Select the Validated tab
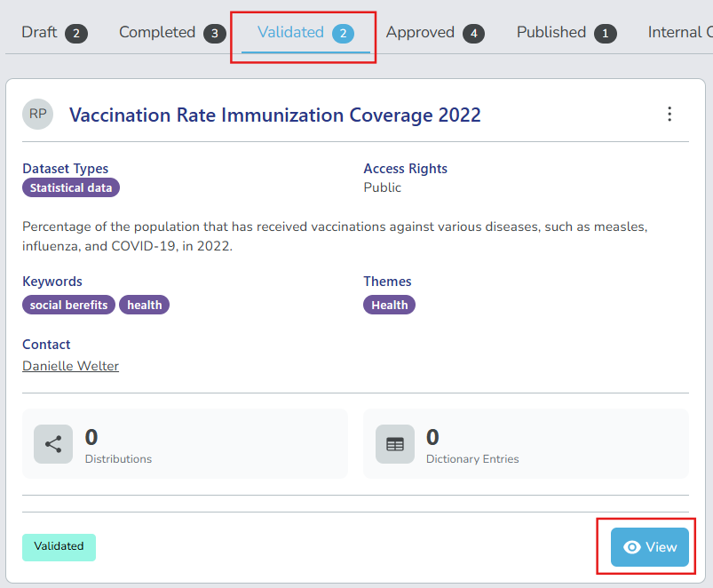Viewport: 713px width, 588px height. (x=291, y=33)
